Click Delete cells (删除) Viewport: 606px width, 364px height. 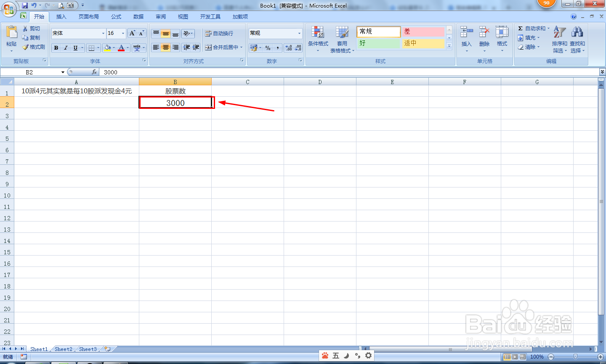tap(484, 39)
